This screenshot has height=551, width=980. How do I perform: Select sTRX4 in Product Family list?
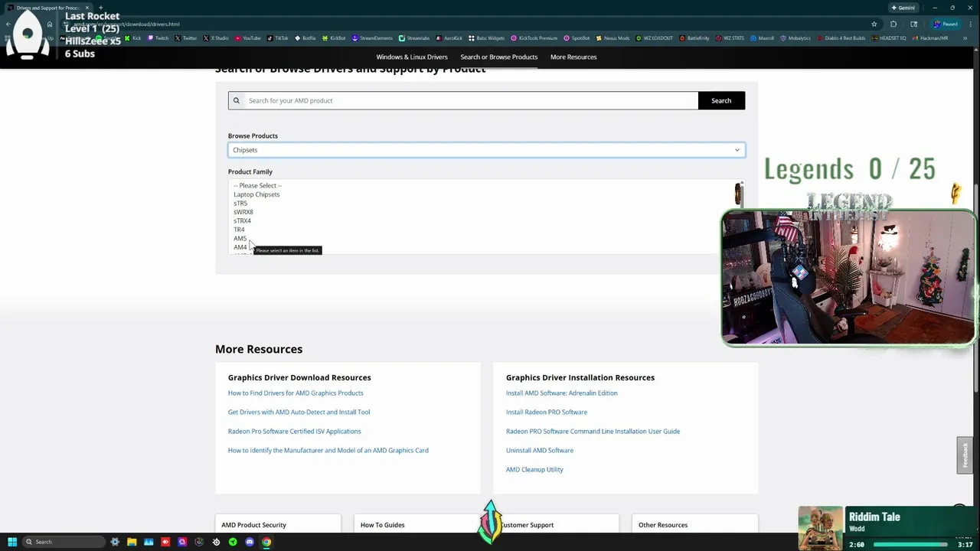(x=242, y=221)
